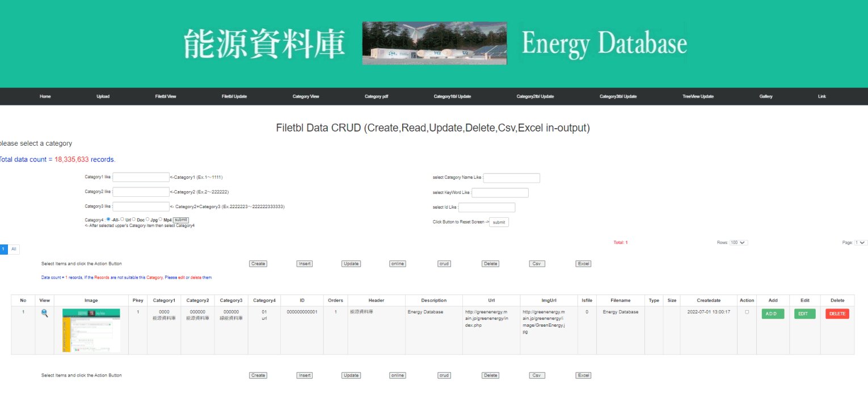Expand the Page number dropdown
The height and width of the screenshot is (397, 868).
(861, 243)
